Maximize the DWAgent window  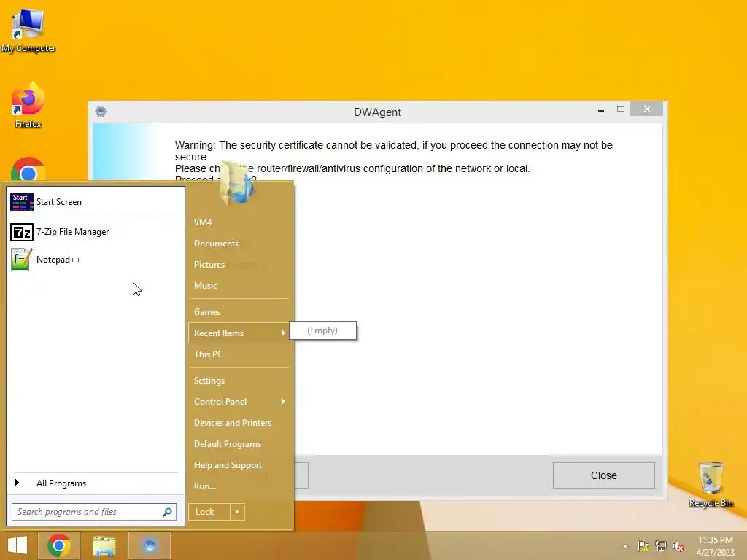pos(621,109)
